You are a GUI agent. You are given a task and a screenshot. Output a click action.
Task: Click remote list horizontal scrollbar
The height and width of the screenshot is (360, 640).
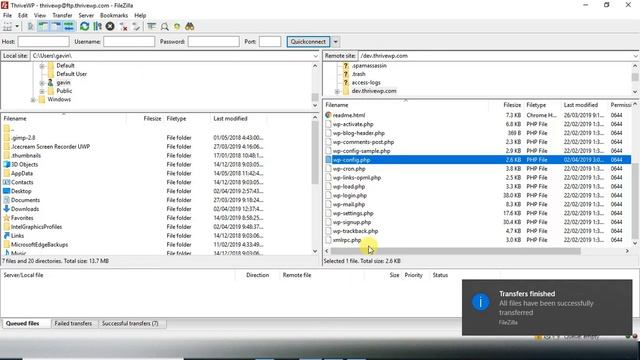[455, 251]
